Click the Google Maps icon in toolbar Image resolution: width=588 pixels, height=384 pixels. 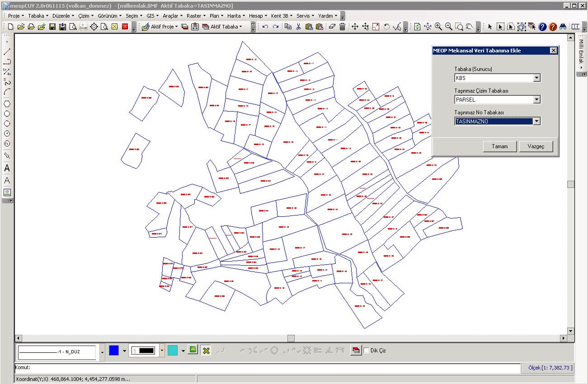click(x=84, y=27)
